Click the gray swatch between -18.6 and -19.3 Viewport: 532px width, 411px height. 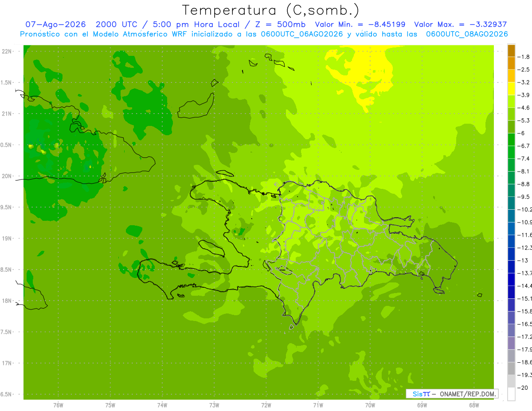tap(511, 368)
